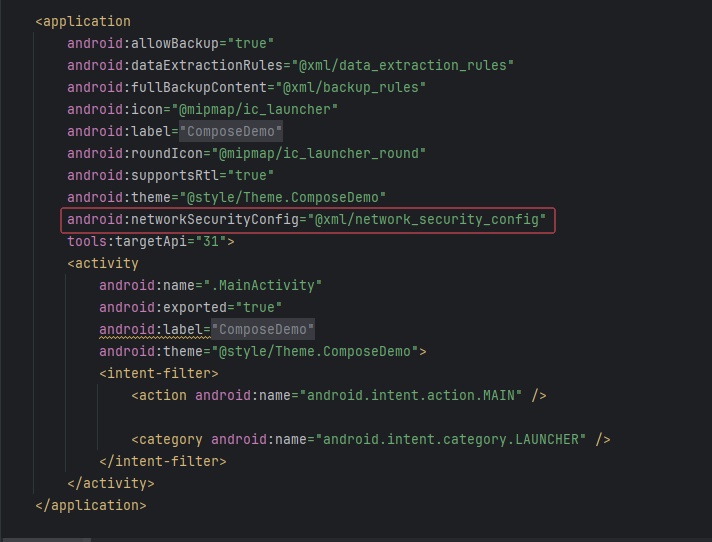
Task: Click the opening <intent-filter> tag
Action: pyautogui.click(x=159, y=374)
